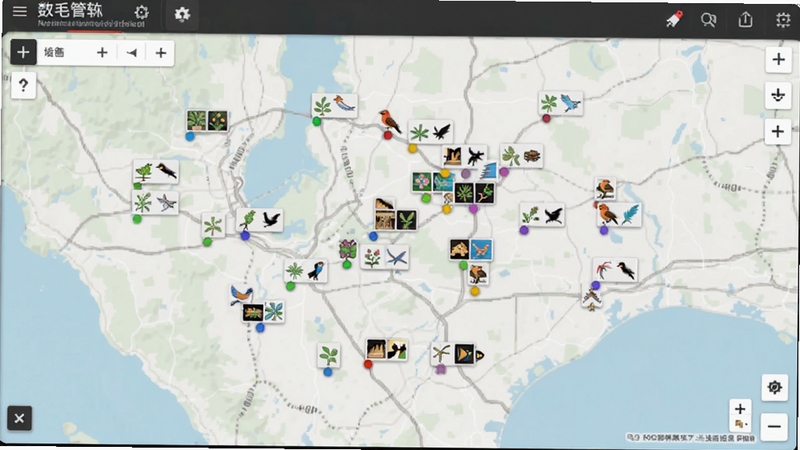Click the title text in the header
This screenshot has height=450, width=800.
70,10
